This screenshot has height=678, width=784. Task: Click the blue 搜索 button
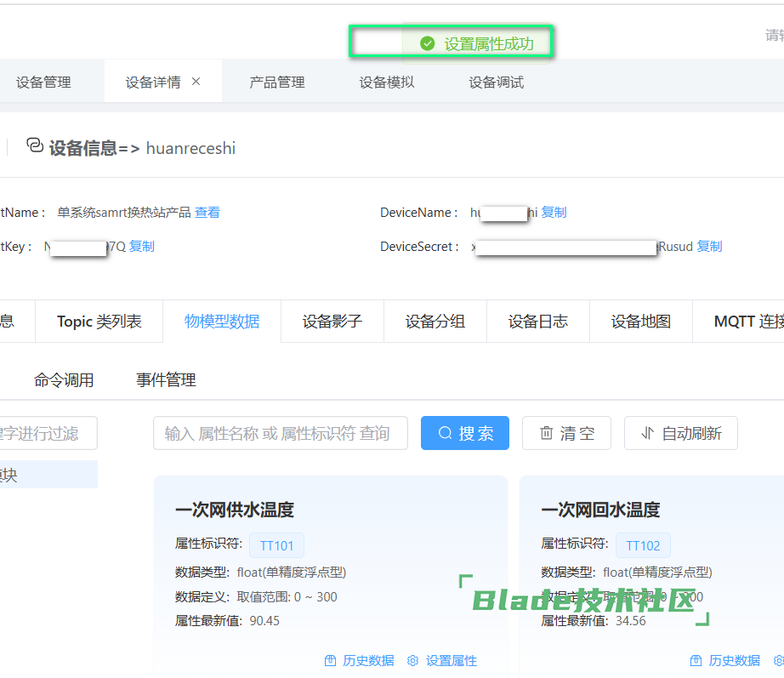point(465,433)
